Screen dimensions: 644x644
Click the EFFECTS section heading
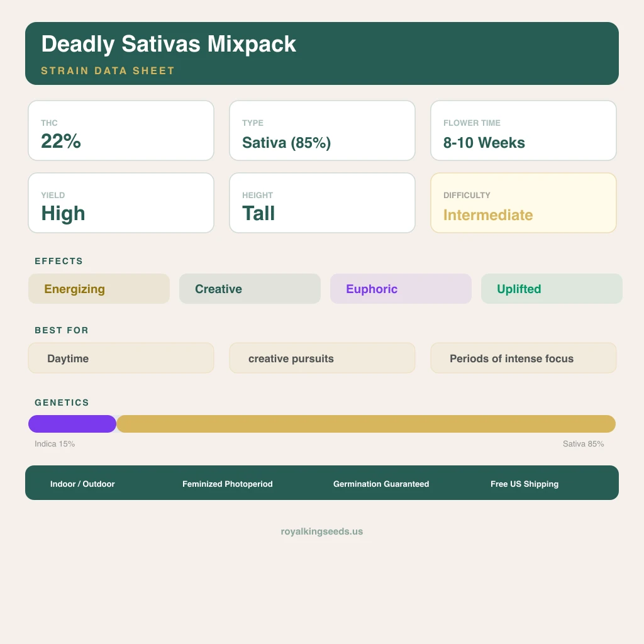[x=58, y=261]
